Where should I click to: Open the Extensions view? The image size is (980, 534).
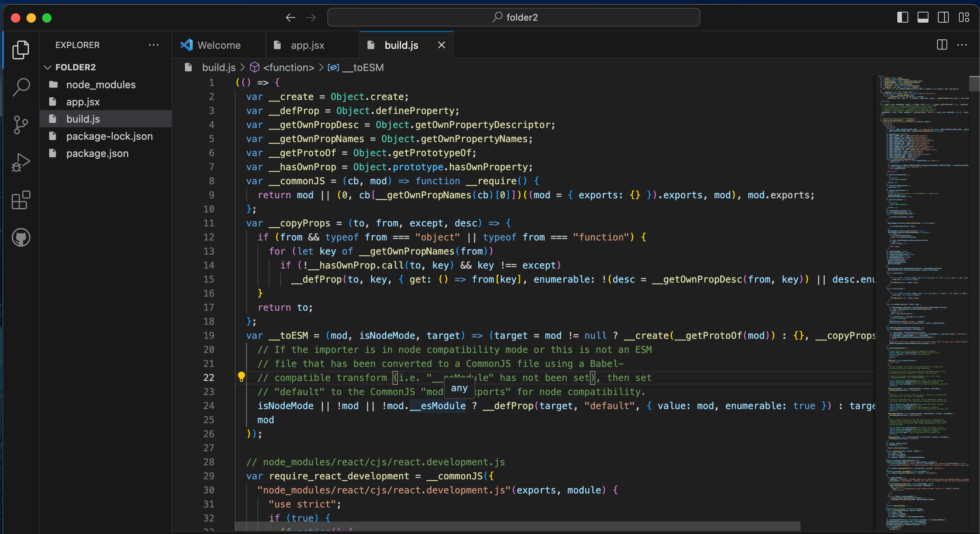21,200
